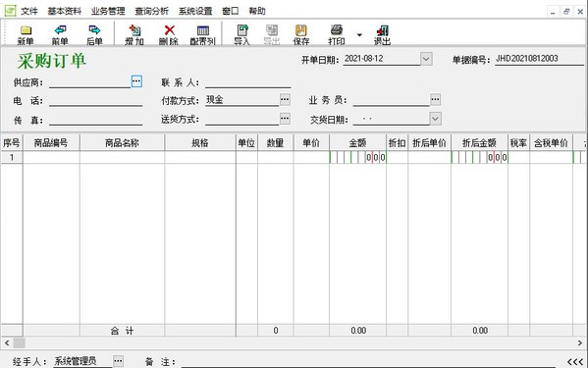Viewport: 588px width, 368px height.
Task: Open the 查询分析 menu
Action: coord(152,11)
